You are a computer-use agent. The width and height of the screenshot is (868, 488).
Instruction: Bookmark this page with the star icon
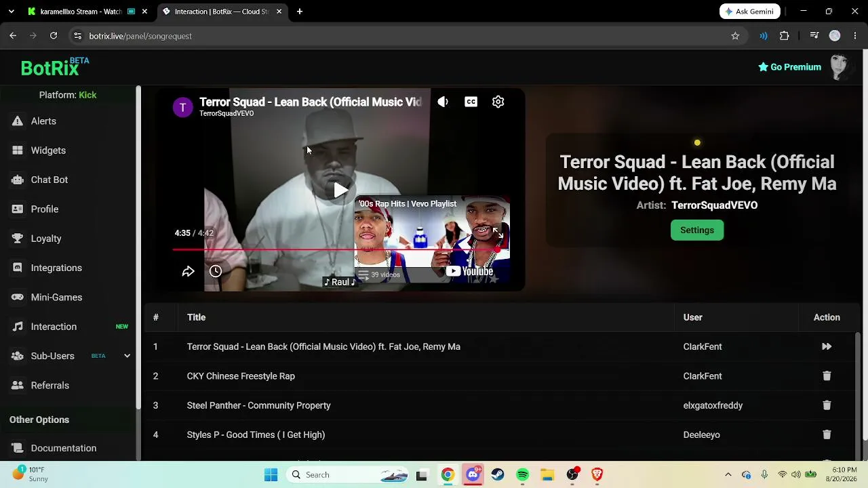click(x=735, y=36)
